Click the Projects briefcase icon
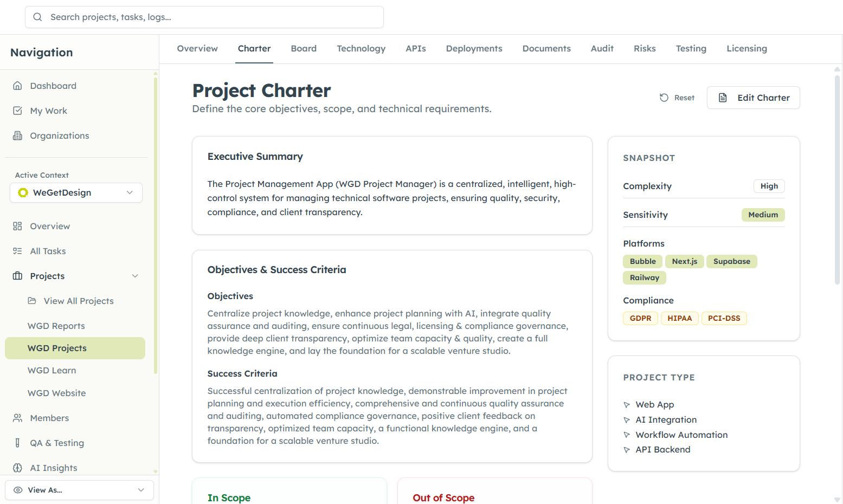The image size is (843, 504). pos(17,276)
